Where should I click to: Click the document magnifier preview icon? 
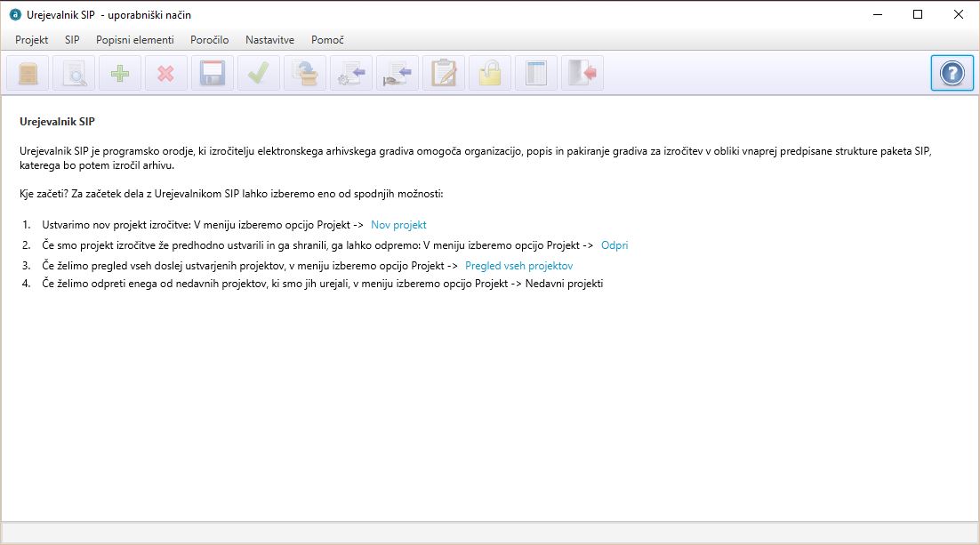[x=75, y=74]
